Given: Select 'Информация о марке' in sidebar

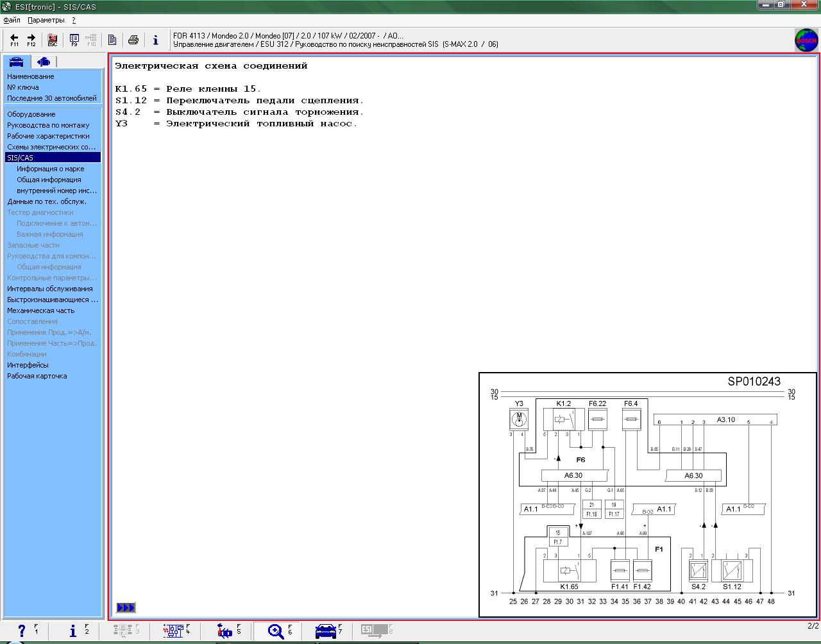Looking at the screenshot, I should [x=50, y=169].
